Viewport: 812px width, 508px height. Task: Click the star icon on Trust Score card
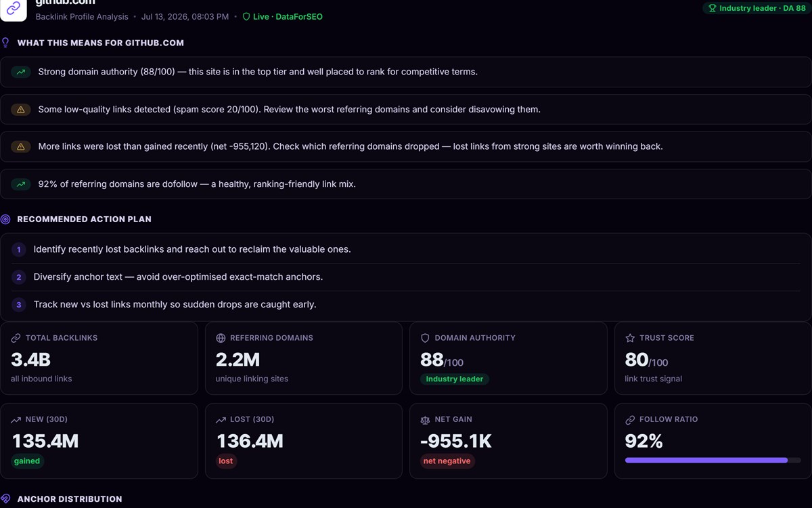click(630, 338)
